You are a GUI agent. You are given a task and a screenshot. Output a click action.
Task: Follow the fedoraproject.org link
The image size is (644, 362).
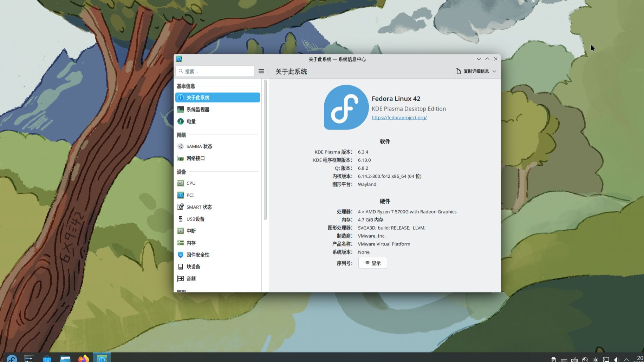(399, 118)
